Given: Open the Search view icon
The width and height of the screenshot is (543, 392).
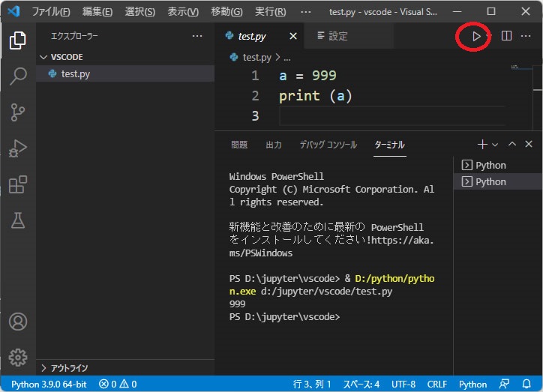Looking at the screenshot, I should tap(17, 76).
